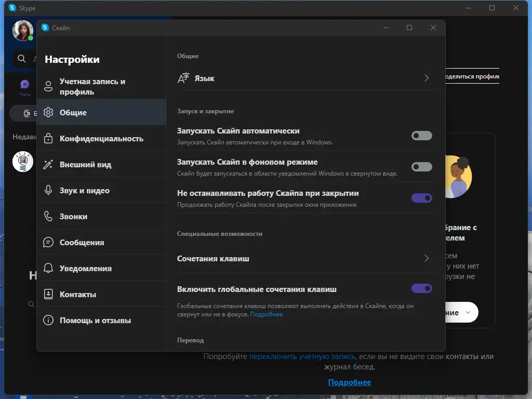The image size is (532, 399).
Task: Click the bell icon for Уведомления
Action: 48,268
